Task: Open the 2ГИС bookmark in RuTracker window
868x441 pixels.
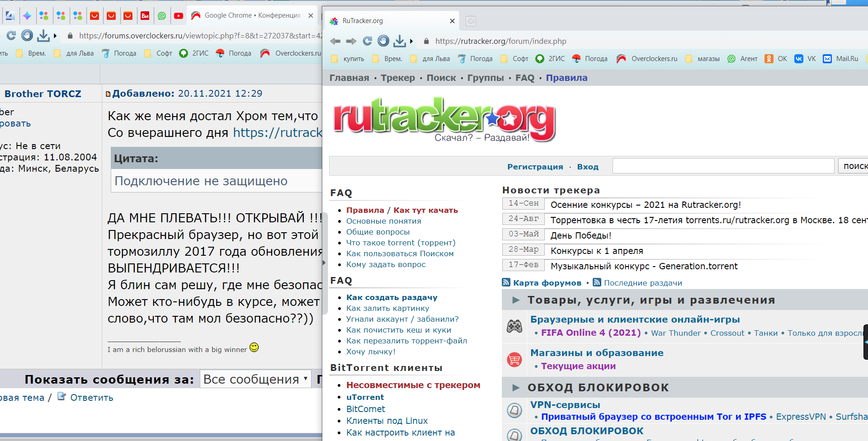Action: pos(550,59)
